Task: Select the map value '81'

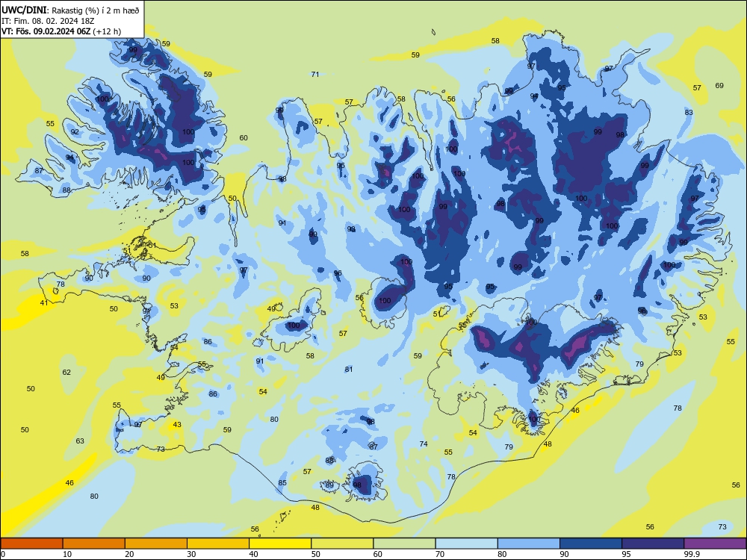Action: coord(349,370)
